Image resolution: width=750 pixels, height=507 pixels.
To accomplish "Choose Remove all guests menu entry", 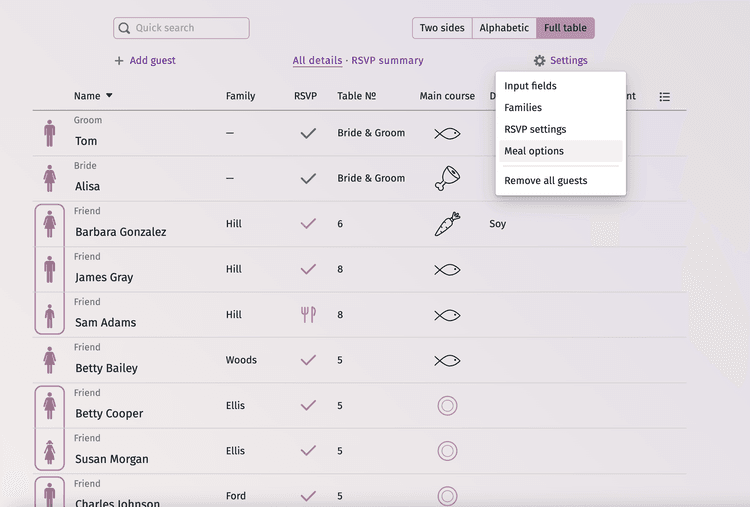I will [x=545, y=181].
